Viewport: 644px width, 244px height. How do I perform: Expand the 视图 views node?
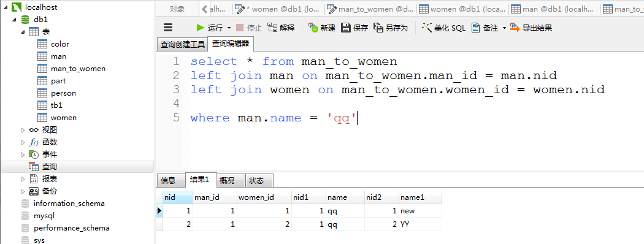pyautogui.click(x=23, y=130)
